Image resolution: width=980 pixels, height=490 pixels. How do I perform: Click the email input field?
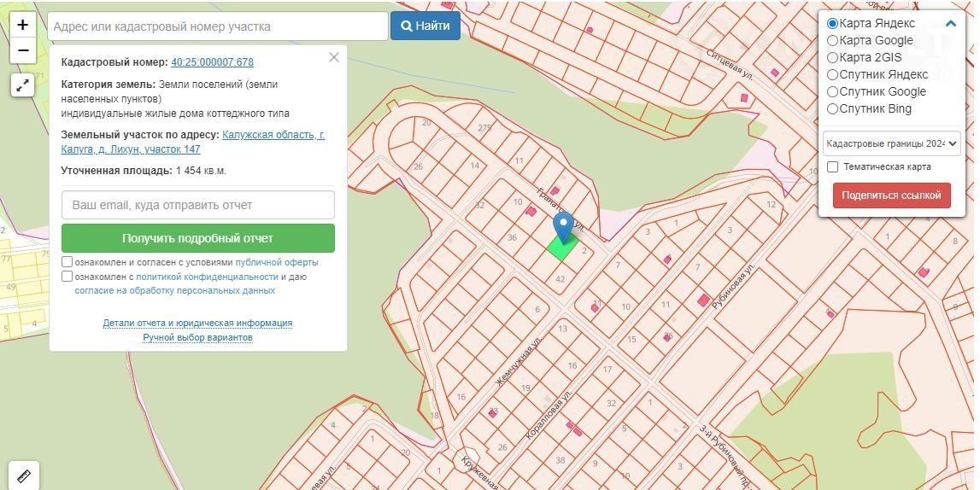[x=197, y=205]
